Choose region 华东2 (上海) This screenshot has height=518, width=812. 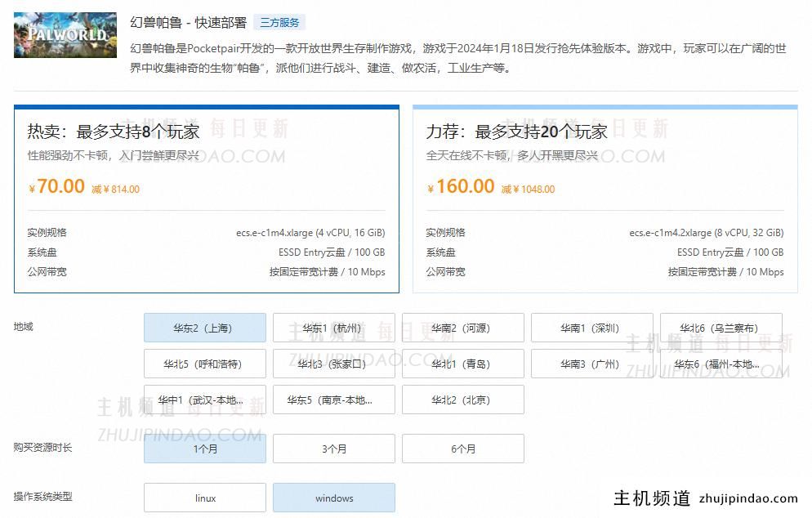click(x=205, y=328)
